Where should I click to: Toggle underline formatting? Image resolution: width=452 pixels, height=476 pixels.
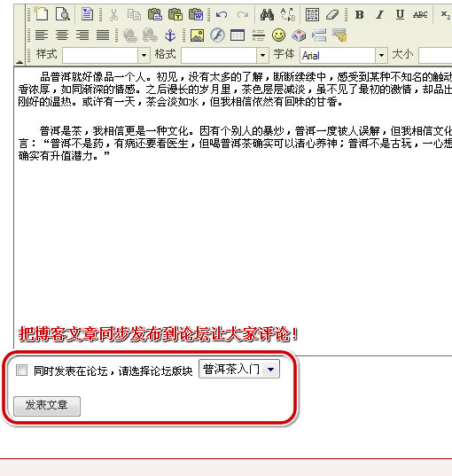pyautogui.click(x=400, y=14)
